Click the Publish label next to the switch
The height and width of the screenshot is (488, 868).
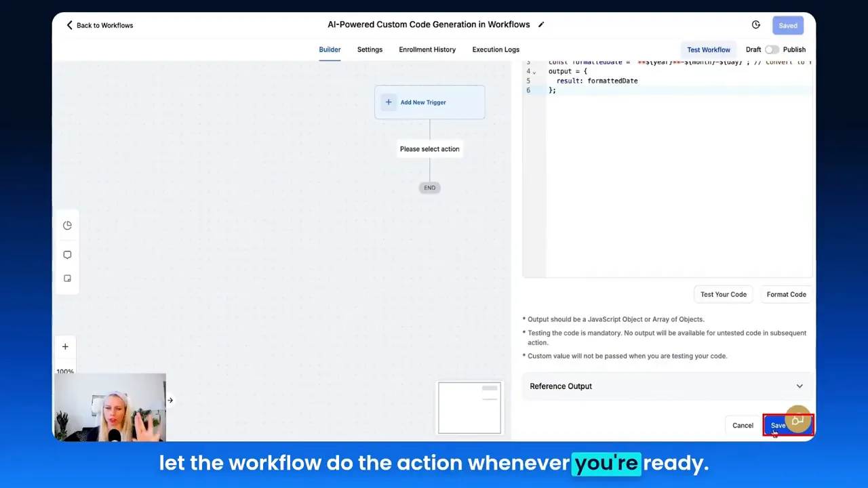click(794, 49)
